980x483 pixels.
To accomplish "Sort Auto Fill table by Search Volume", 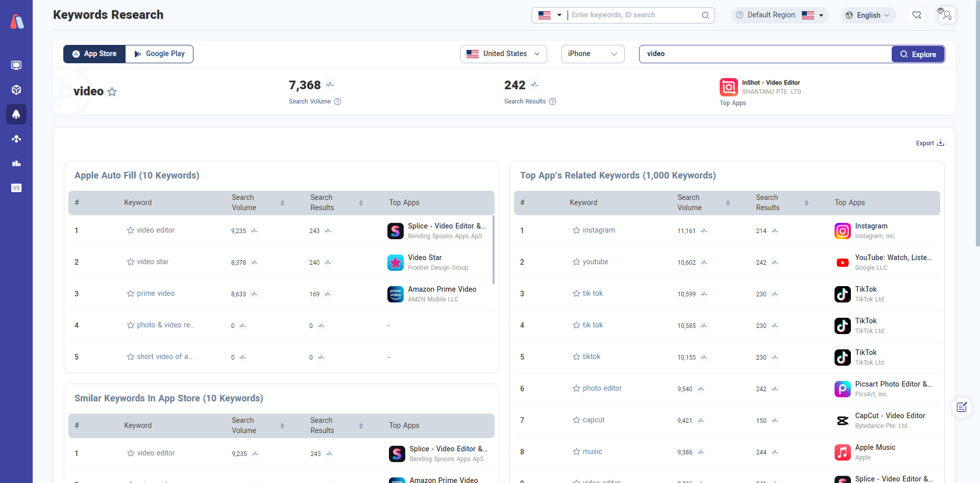I will (x=282, y=203).
